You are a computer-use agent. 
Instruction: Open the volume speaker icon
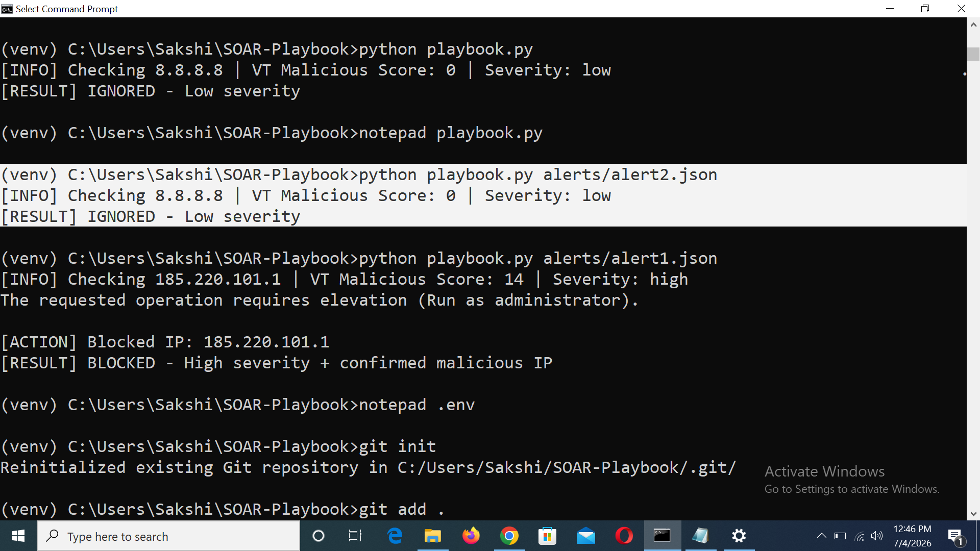coord(877,536)
